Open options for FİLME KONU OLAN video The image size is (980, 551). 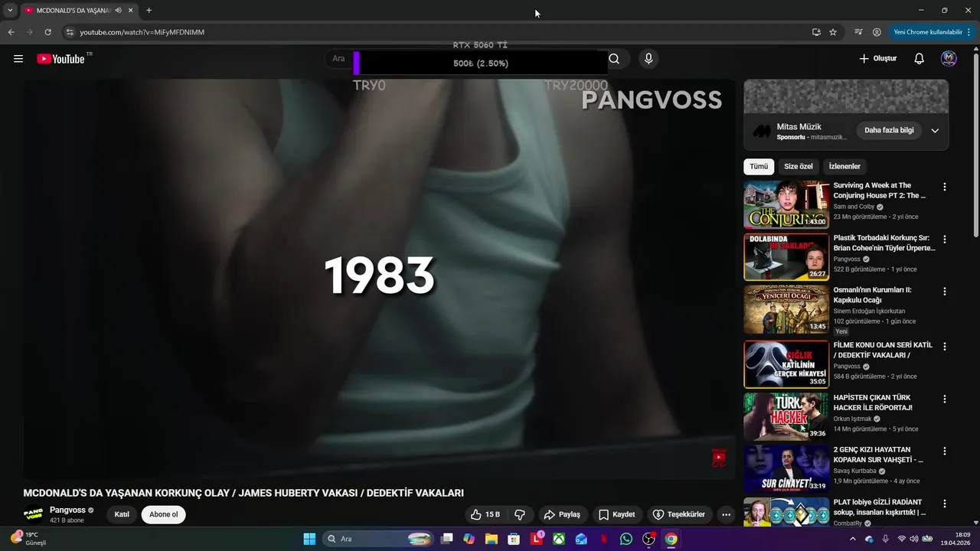click(944, 347)
